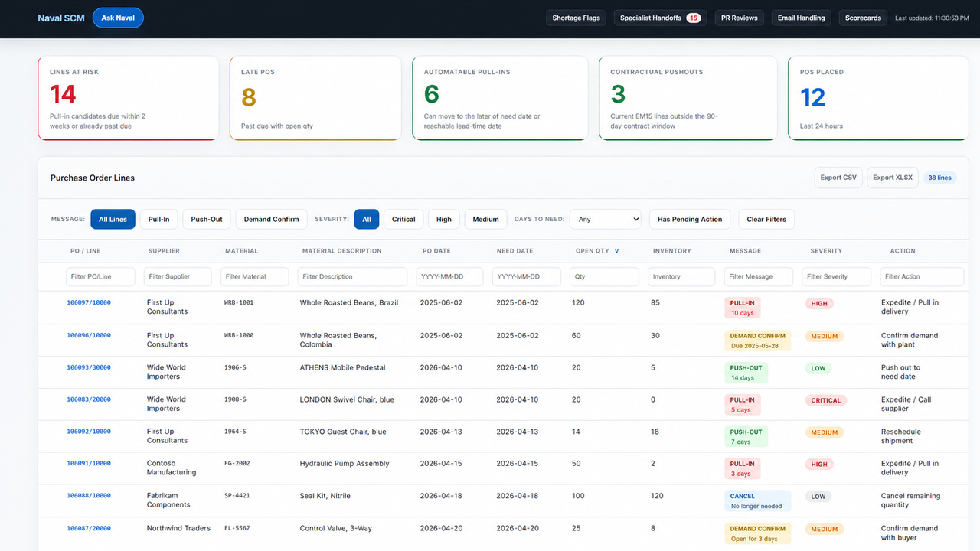Filter severity to High
Viewport: 980px width, 551px height.
(x=444, y=219)
